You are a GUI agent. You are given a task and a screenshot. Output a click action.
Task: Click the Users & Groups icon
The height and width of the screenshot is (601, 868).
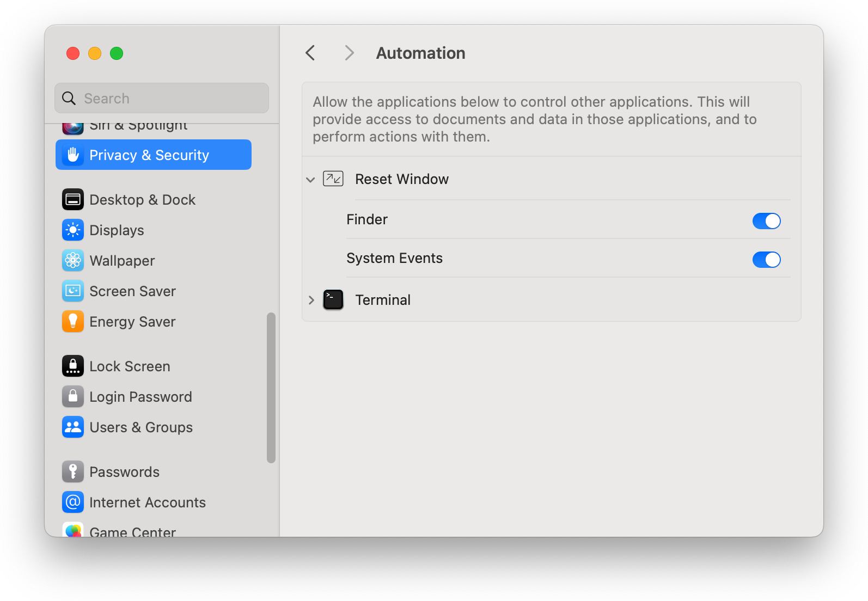[x=73, y=427]
